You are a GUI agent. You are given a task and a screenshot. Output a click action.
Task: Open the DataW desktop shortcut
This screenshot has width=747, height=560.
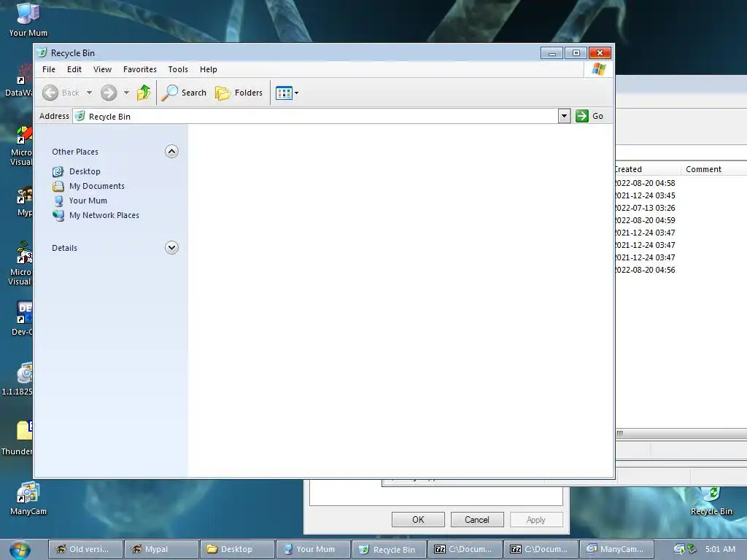19,80
